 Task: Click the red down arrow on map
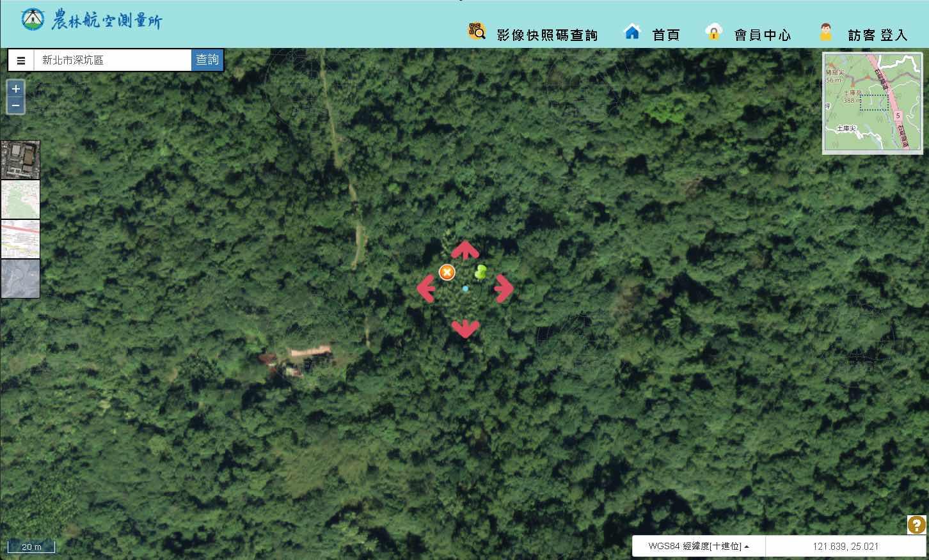click(x=465, y=328)
